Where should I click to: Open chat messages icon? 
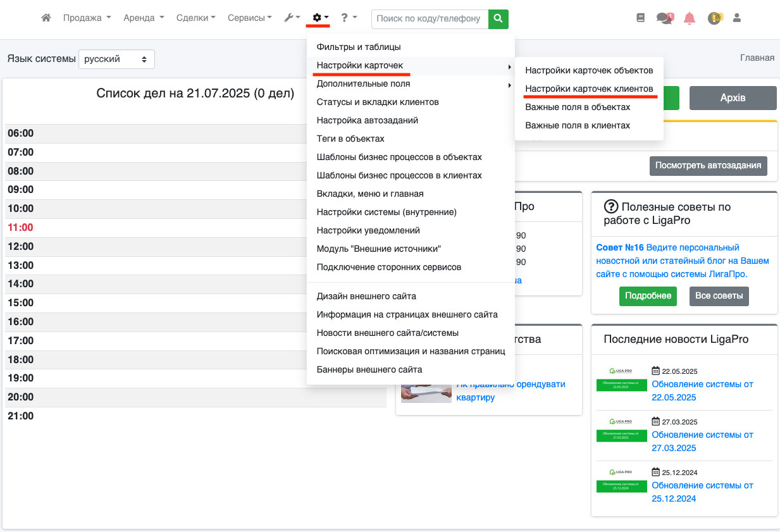[x=664, y=18]
